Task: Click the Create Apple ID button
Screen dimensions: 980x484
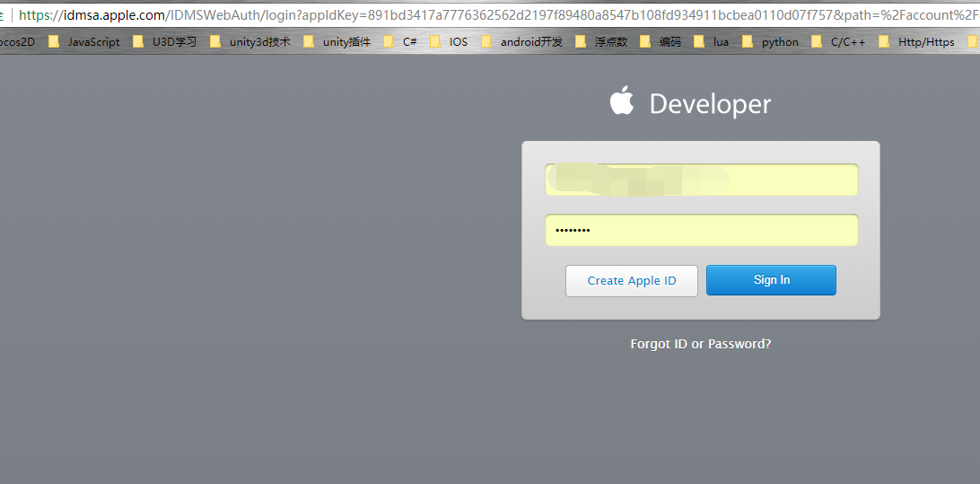Action: [631, 281]
